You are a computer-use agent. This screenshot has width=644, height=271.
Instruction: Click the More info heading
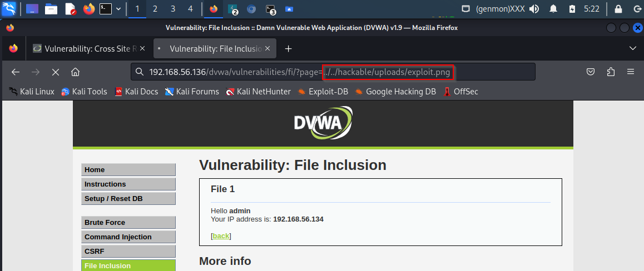click(225, 261)
